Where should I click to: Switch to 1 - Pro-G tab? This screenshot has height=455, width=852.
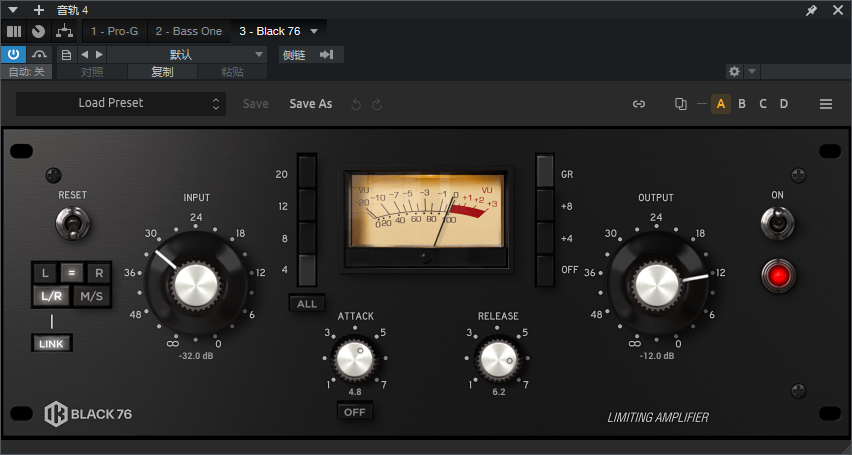[115, 32]
